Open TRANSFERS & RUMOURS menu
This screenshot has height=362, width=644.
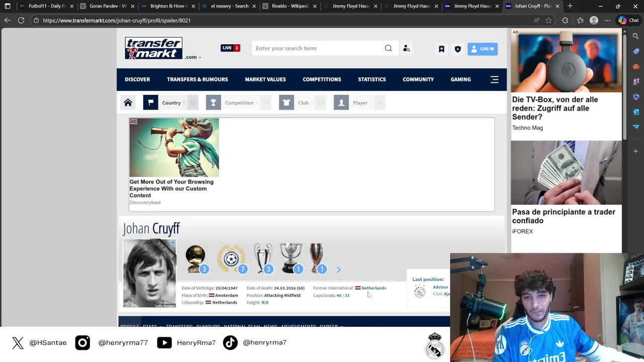point(197,79)
